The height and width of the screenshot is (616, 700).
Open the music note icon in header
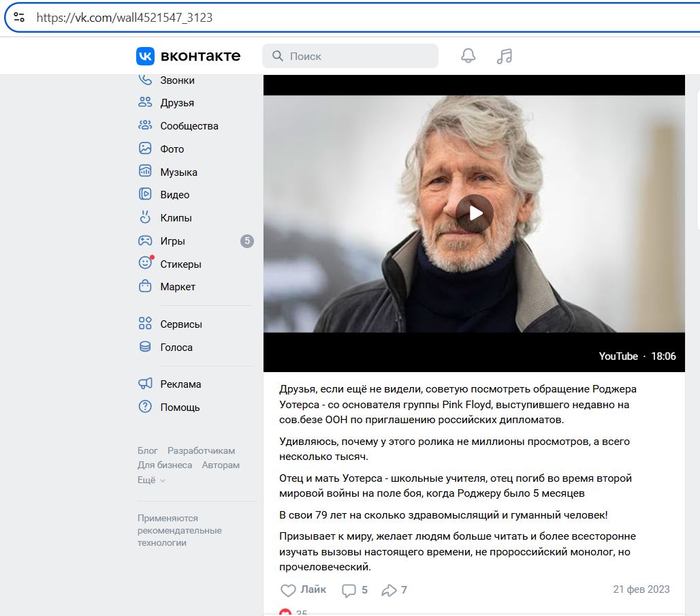click(504, 56)
